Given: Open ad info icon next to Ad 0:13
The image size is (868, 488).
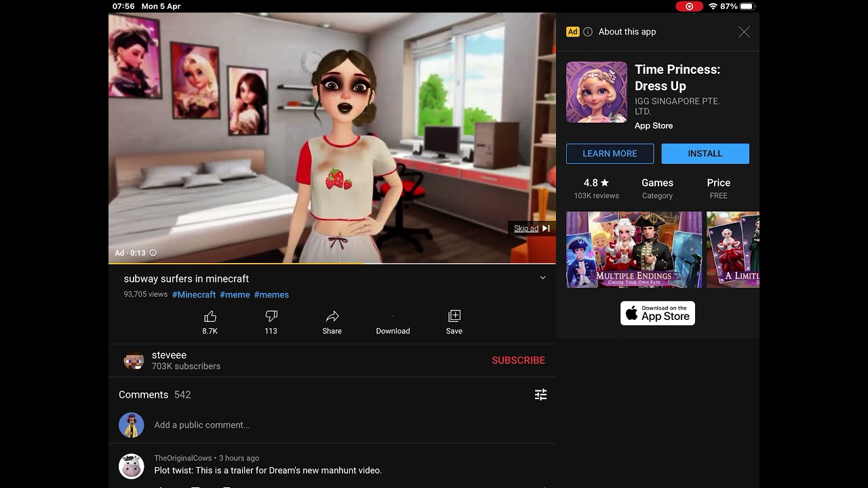Looking at the screenshot, I should click(x=153, y=253).
